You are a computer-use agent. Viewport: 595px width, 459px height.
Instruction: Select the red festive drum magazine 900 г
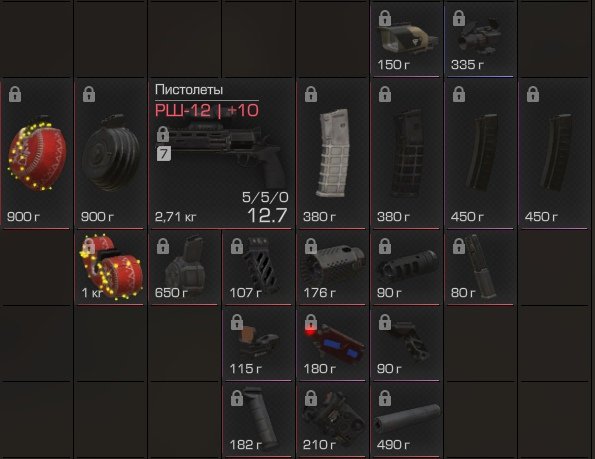coord(37,154)
